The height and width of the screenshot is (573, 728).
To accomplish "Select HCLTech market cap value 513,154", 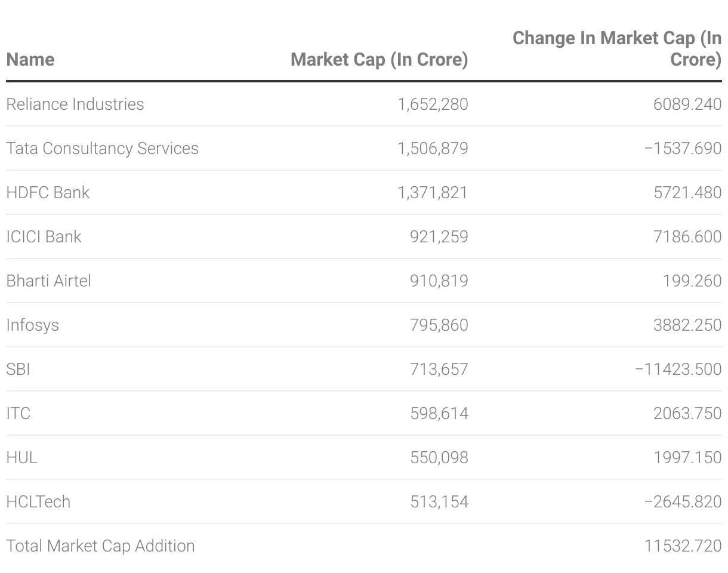I will 439,502.
